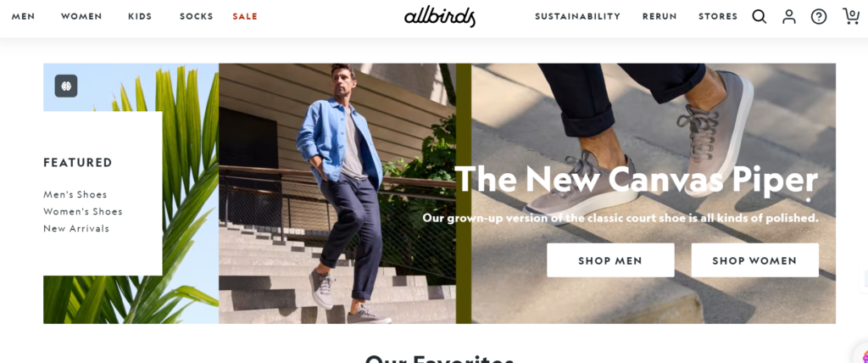Open the Socks menu
The height and width of the screenshot is (363, 868).
197,17
